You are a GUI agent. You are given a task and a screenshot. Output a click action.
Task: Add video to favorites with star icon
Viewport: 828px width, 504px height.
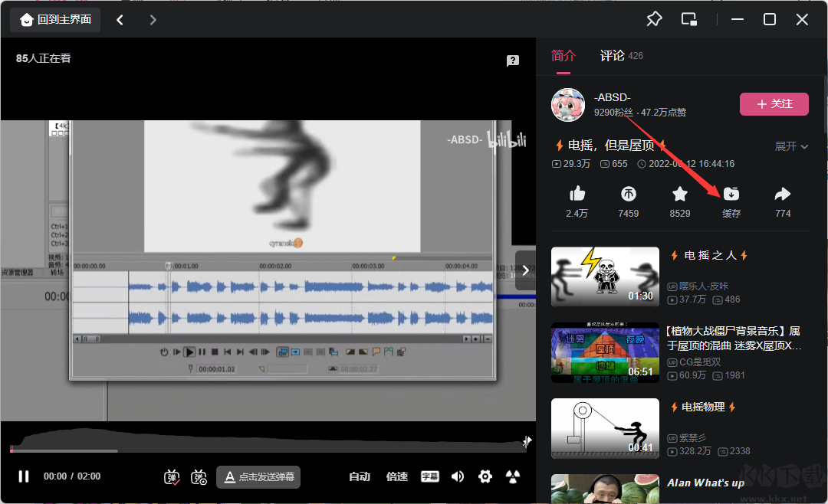679,194
